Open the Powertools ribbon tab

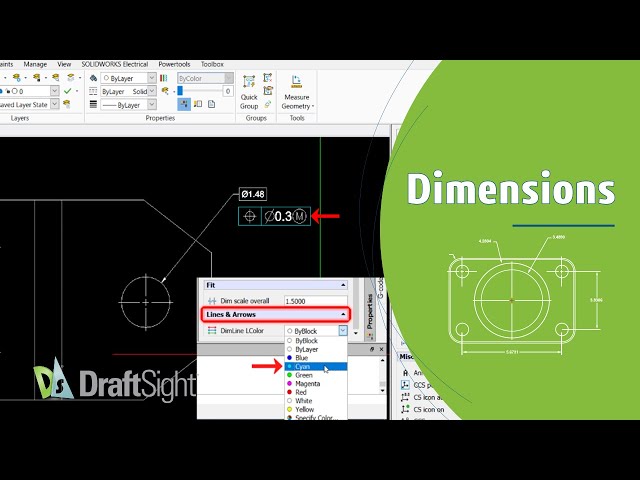[x=174, y=64]
